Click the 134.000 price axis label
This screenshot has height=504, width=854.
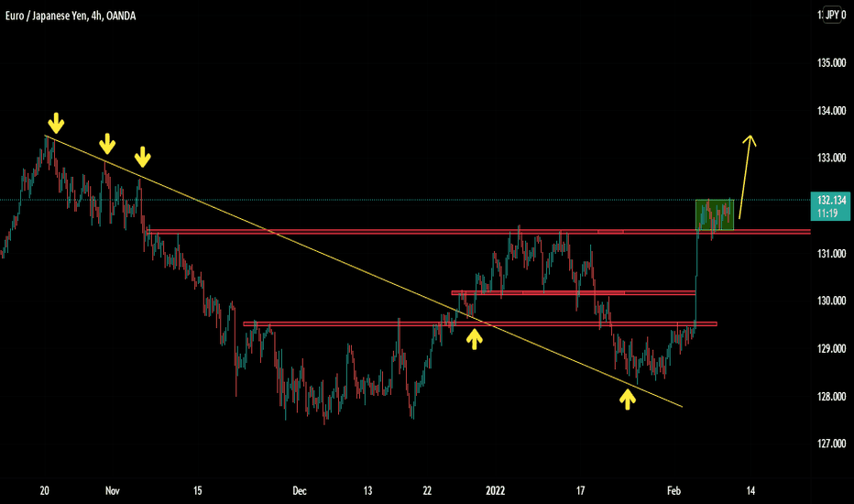(831, 111)
